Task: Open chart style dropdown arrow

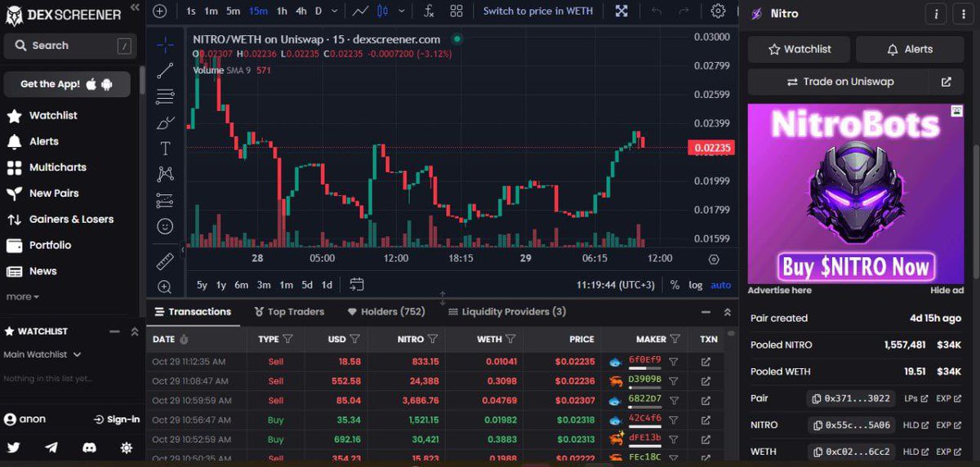Action: [x=403, y=11]
